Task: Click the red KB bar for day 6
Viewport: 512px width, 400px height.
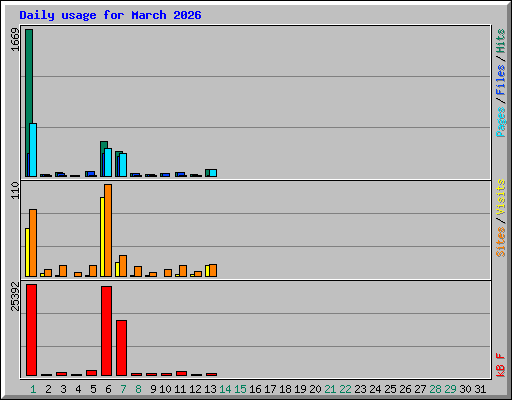Action: (x=106, y=331)
